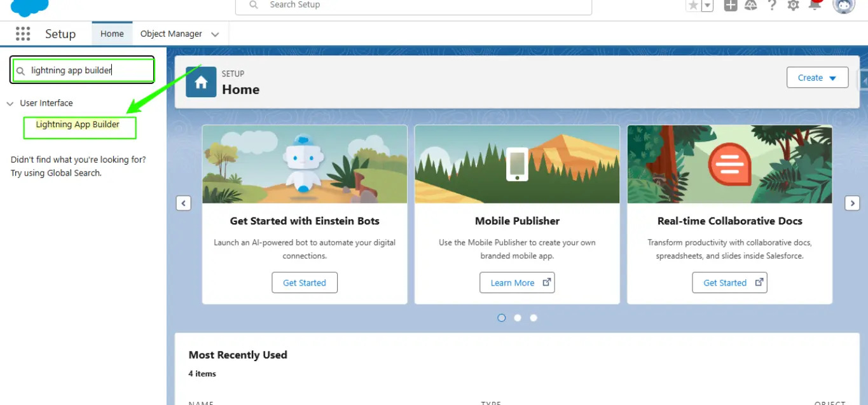
Task: Open the global actions plus icon
Action: click(731, 5)
